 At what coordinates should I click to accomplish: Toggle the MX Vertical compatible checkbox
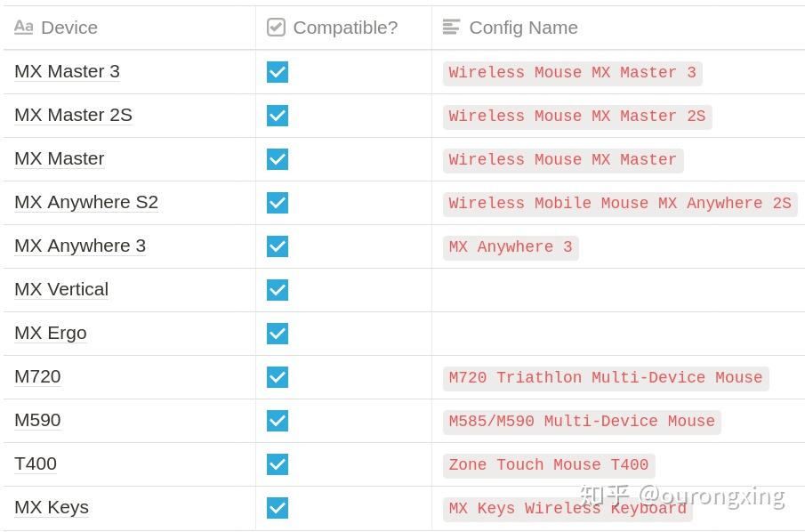[278, 290]
